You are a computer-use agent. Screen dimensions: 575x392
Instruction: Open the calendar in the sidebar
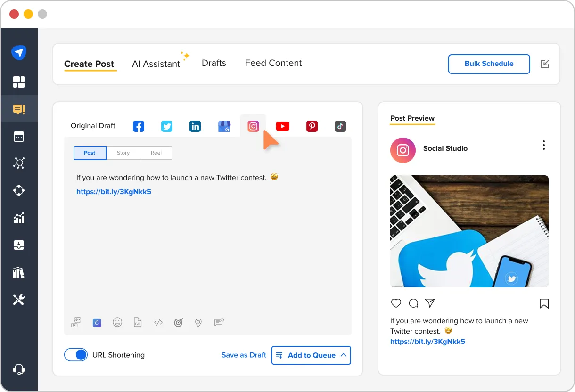pyautogui.click(x=19, y=136)
